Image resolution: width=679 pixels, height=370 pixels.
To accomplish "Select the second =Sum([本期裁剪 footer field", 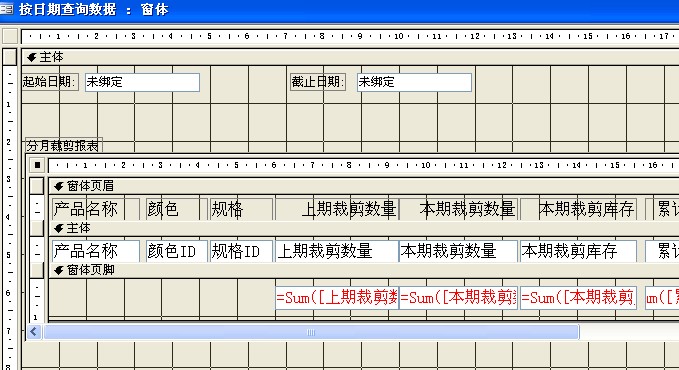I will pyautogui.click(x=579, y=298).
